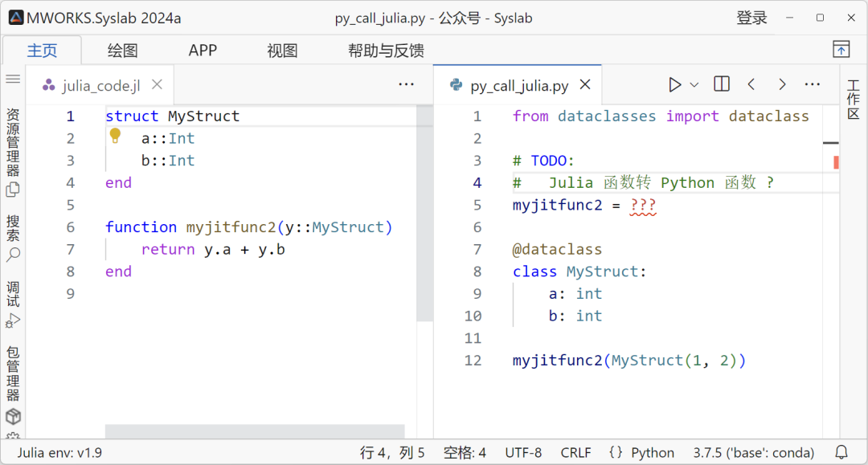868x465 pixels.
Task: Open the hamburger menu above the sidebar
Action: pos(13,79)
